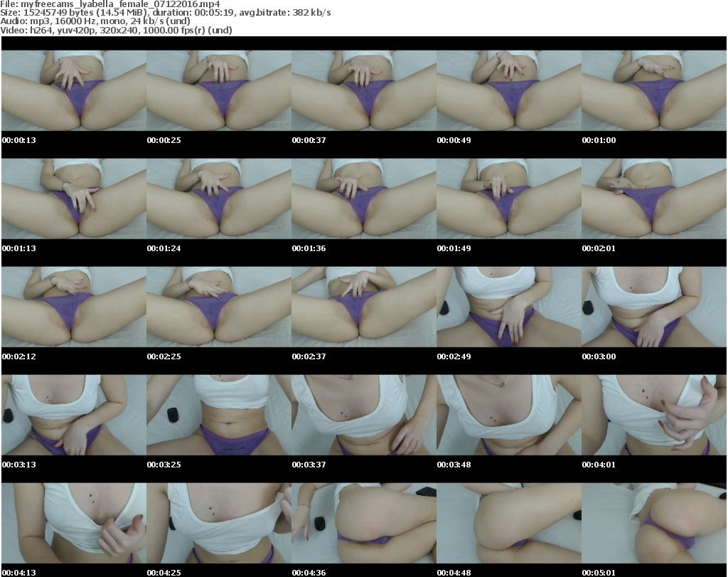Click the timestamp text 00:01:13
Viewport: 728px width, 577px height.
19,248
